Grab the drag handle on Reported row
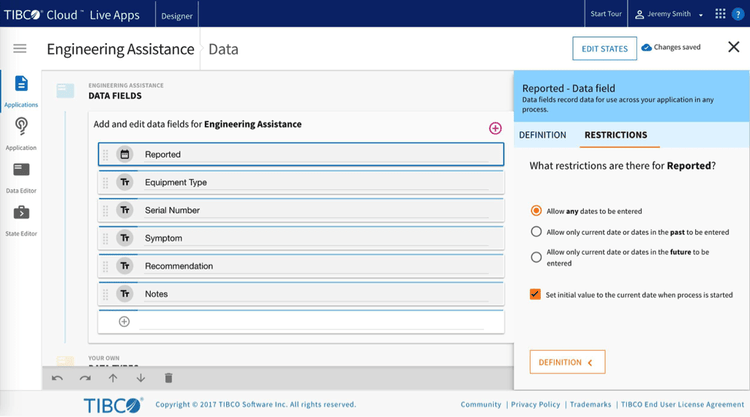 click(106, 154)
